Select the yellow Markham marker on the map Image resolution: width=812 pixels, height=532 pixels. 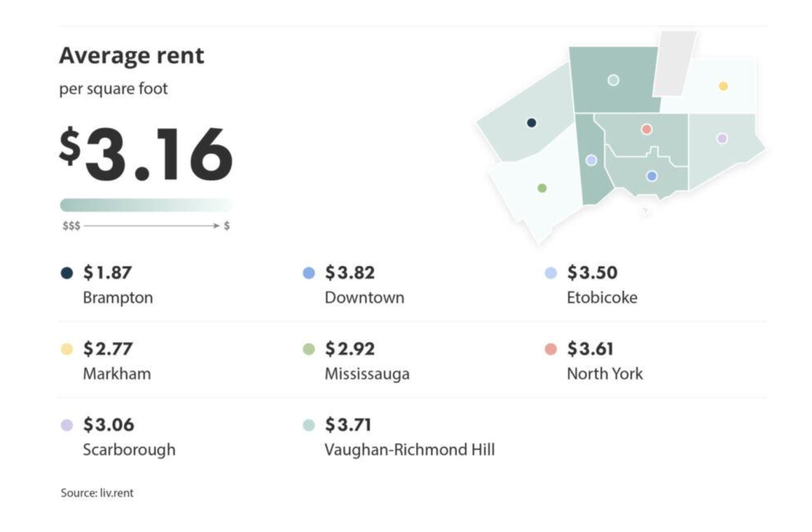(x=723, y=86)
